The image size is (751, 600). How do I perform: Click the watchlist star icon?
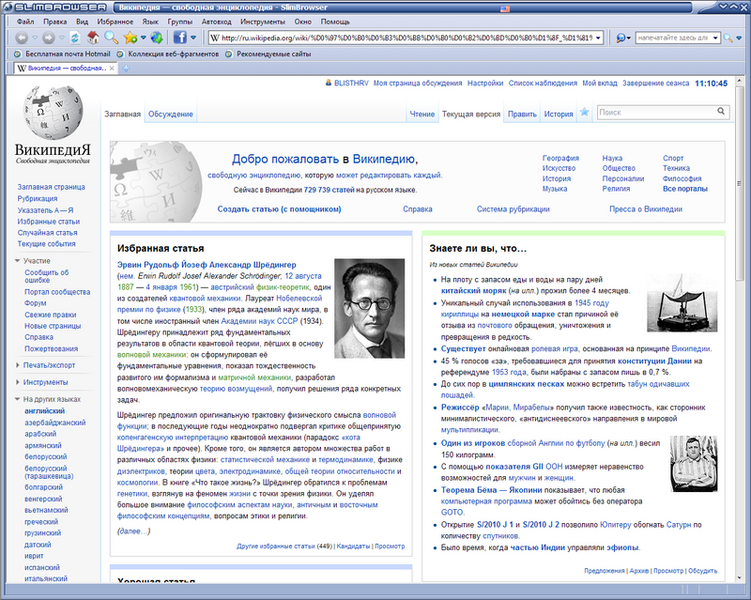584,112
